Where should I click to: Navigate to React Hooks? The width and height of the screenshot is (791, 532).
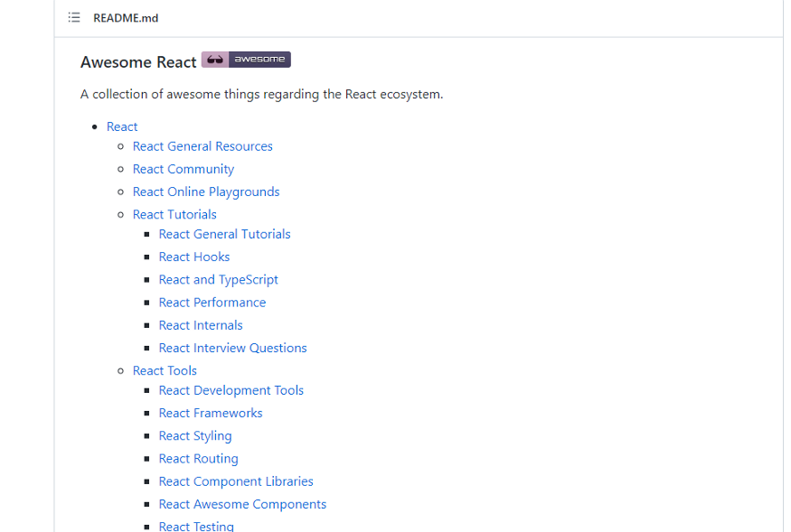pyautogui.click(x=194, y=257)
